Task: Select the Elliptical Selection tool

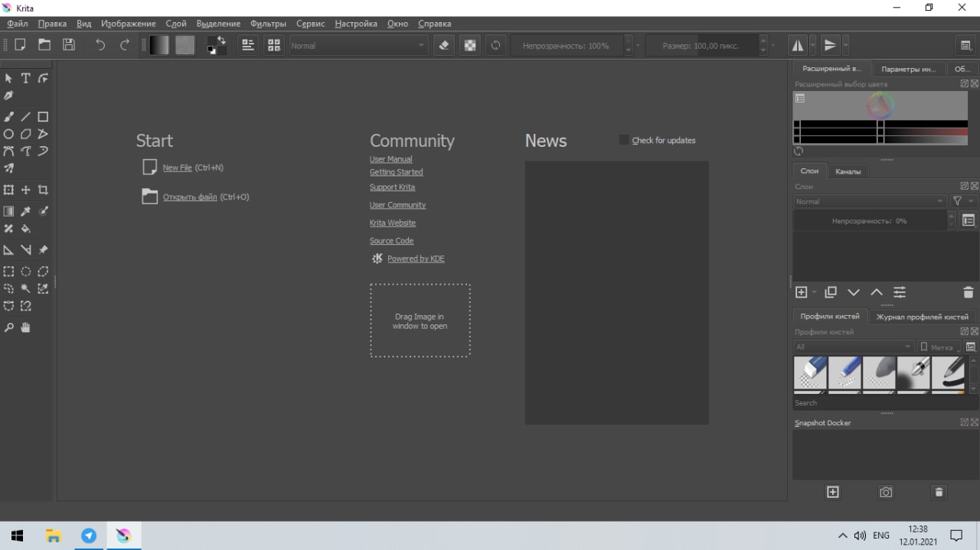Action: (25, 272)
